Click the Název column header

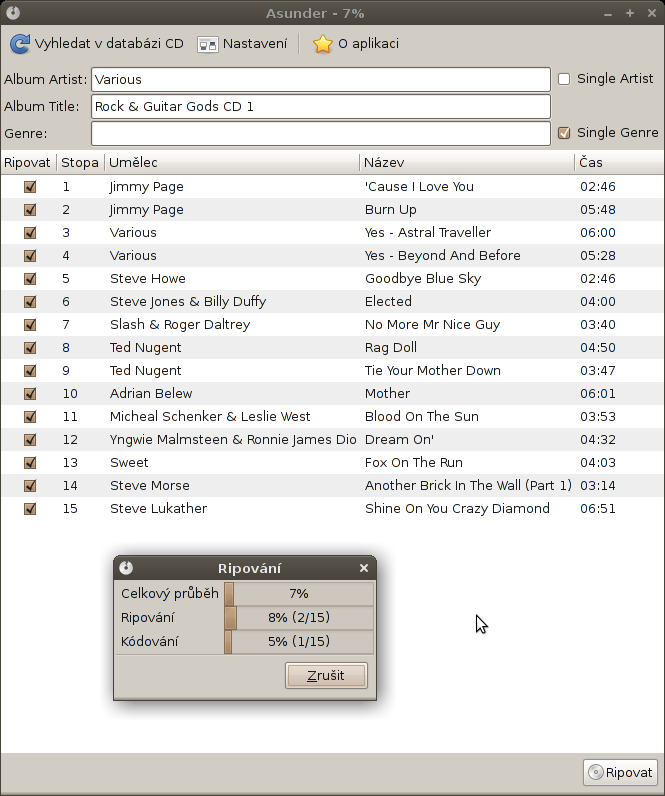(467, 162)
